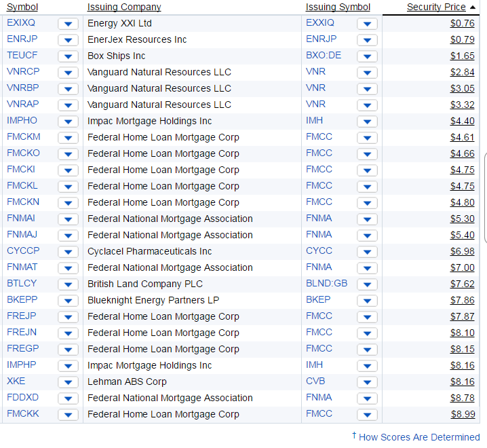Open dropdown arrow beside EXIXQ symbol
Screen dimensions: 487x448
[x=68, y=24]
